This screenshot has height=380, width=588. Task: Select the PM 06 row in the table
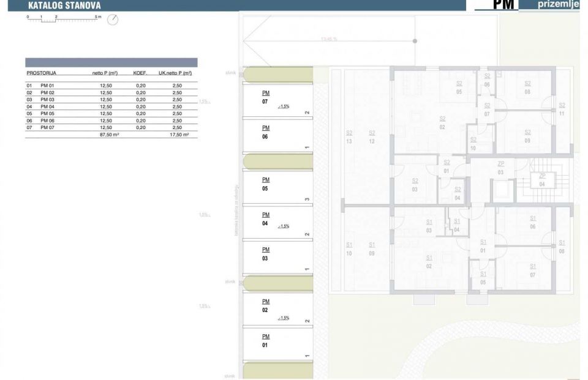(x=111, y=121)
